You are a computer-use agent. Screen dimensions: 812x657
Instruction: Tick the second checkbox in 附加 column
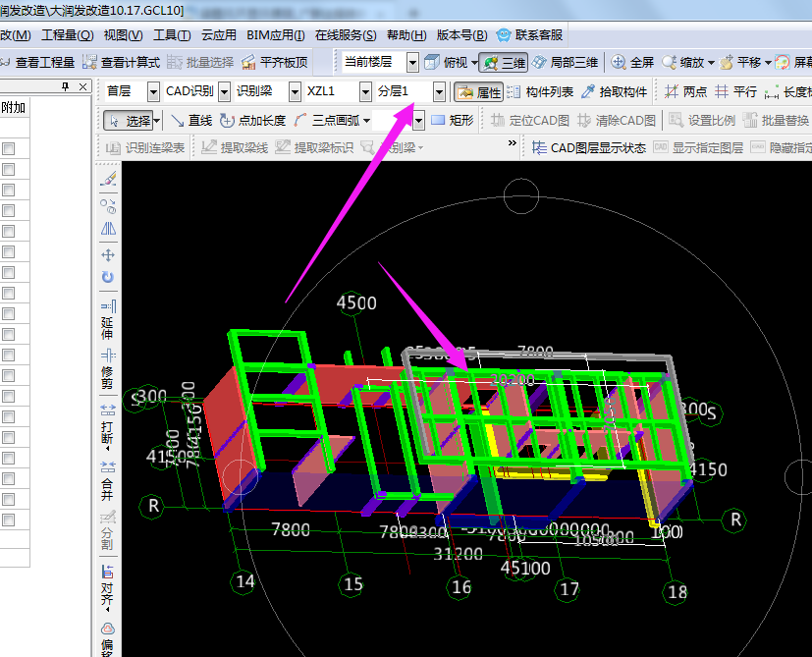click(x=8, y=170)
